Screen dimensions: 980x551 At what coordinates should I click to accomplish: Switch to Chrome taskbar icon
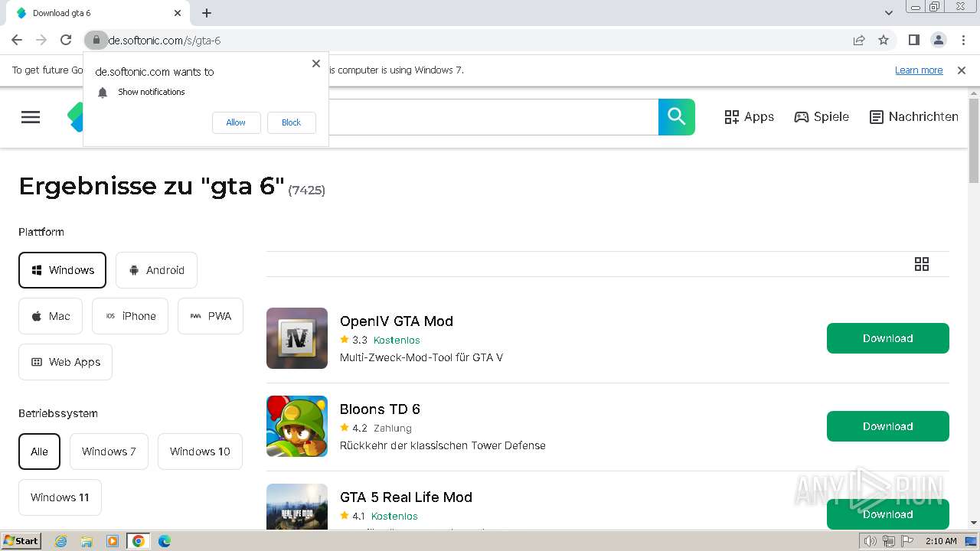(x=139, y=541)
